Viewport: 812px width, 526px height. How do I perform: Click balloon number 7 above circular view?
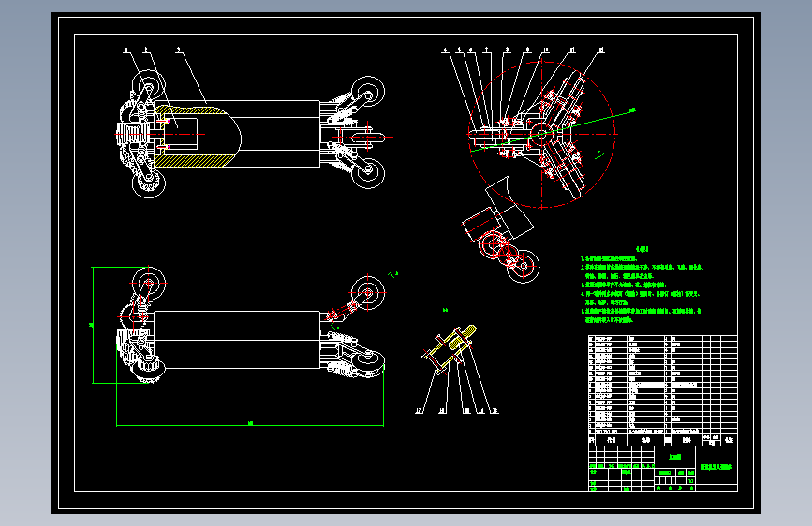tap(486, 51)
